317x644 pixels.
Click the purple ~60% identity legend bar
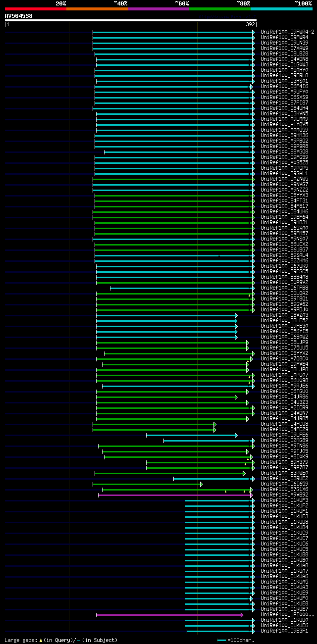pos(158,8)
